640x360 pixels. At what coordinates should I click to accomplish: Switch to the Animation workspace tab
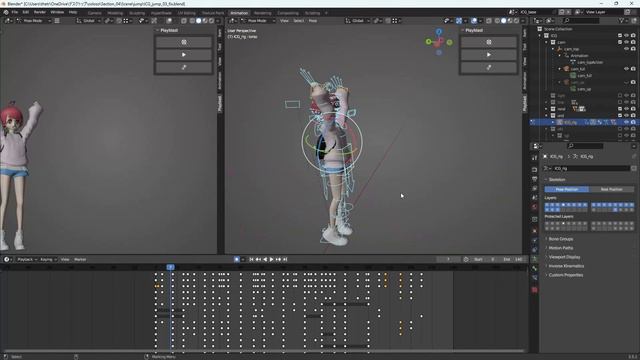coord(239,13)
